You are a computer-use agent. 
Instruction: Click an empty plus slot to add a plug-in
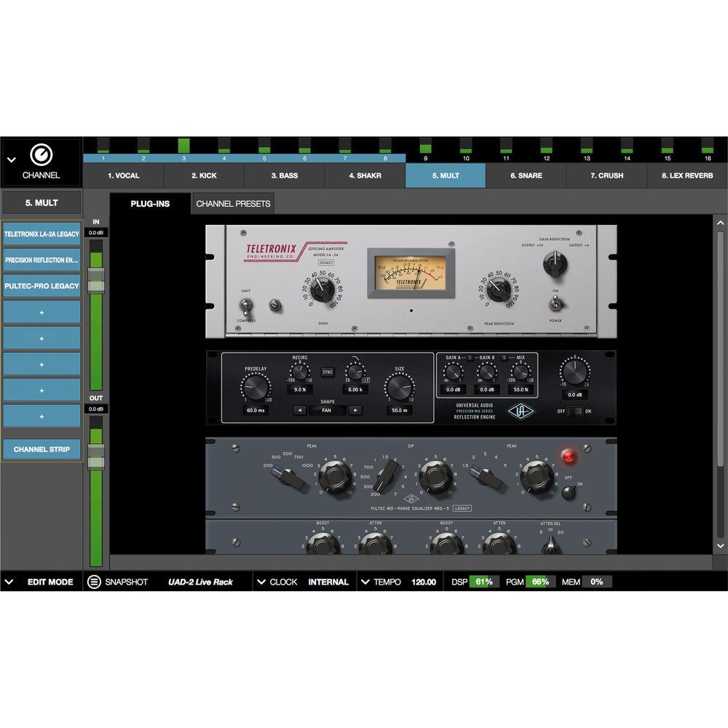coord(41,312)
